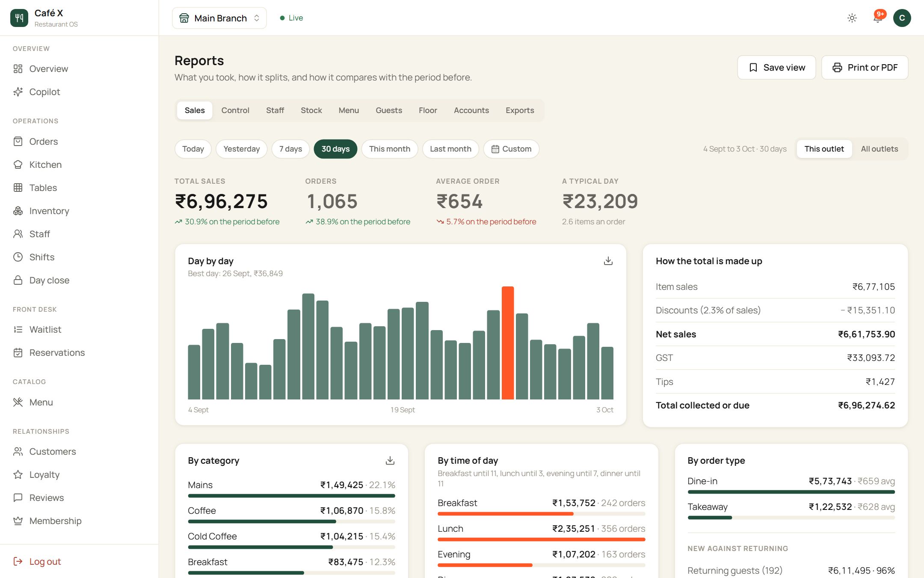Open the Loyalty star icon
Viewport: 924px width, 578px height.
(x=18, y=475)
